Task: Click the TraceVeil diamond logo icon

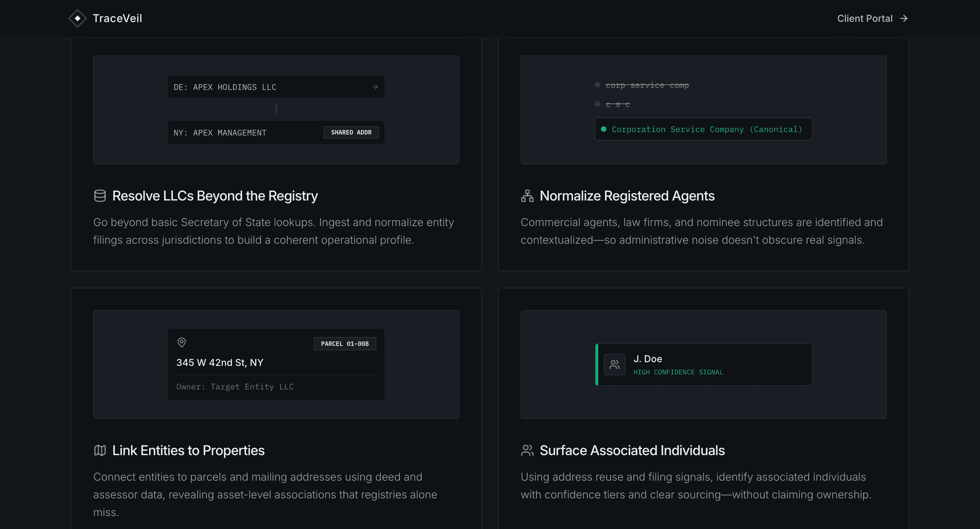Action: pyautogui.click(x=77, y=18)
